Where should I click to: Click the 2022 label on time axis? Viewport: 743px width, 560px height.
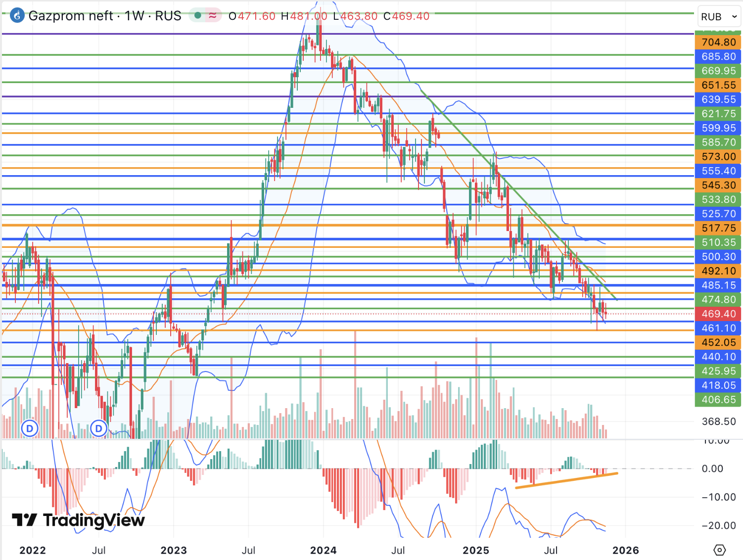(33, 550)
